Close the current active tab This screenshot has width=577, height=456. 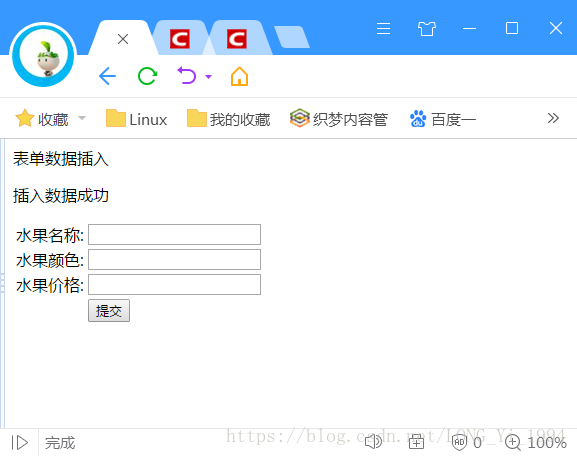coord(123,39)
